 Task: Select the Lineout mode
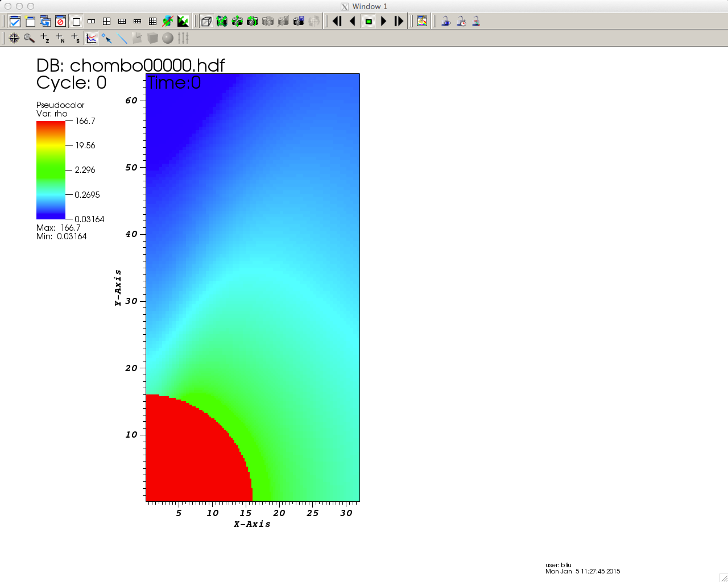pyautogui.click(x=91, y=38)
